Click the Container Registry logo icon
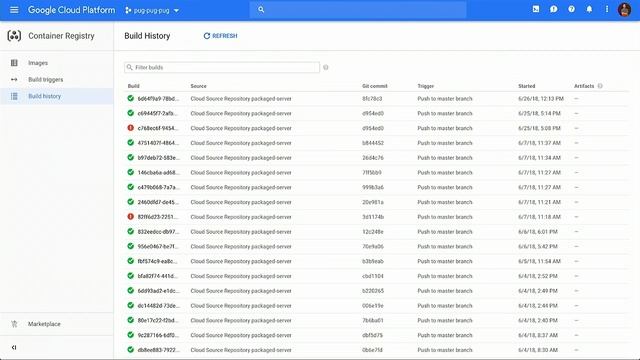Viewport: 640px width, 360px height. tap(14, 36)
